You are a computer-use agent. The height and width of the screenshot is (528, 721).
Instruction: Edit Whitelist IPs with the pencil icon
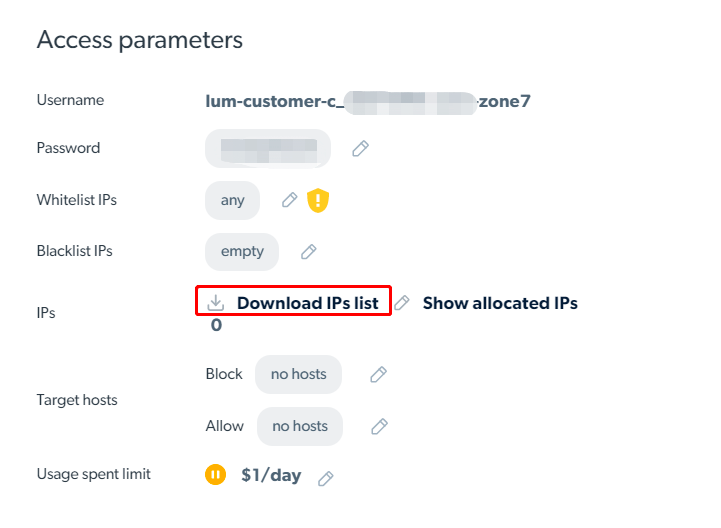pyautogui.click(x=289, y=200)
